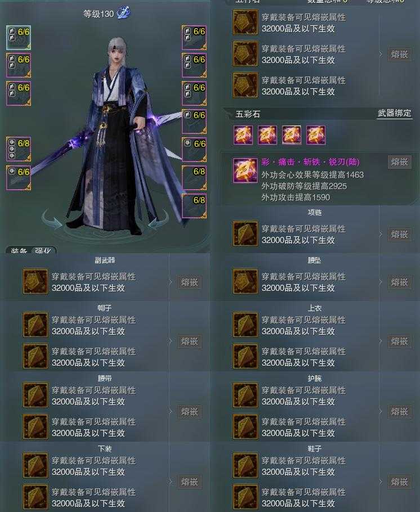Click the left-side equipment slot showing 6/8
Image resolution: width=420 pixels, height=512 pixels.
(19, 149)
